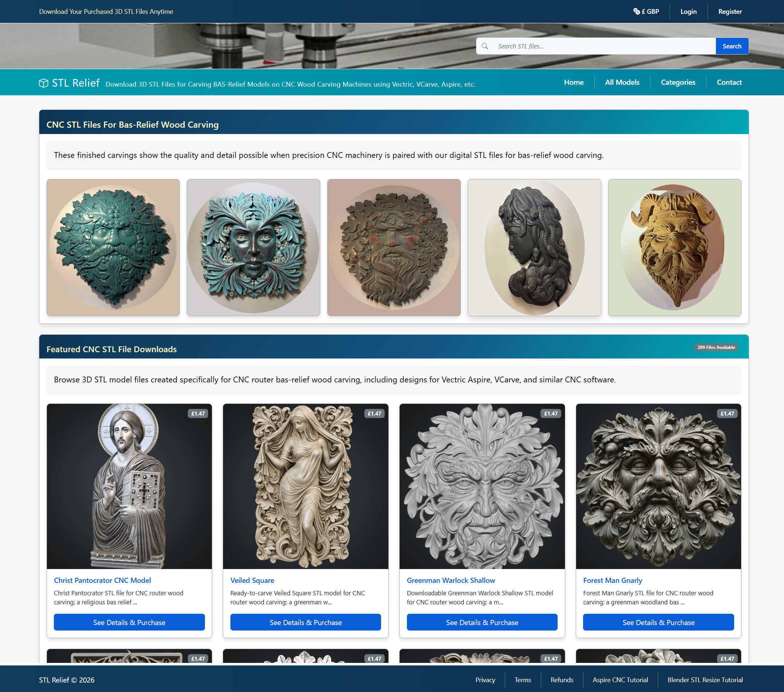The height and width of the screenshot is (692, 784).
Task: Open the Veiled Square product image
Action: tap(306, 486)
